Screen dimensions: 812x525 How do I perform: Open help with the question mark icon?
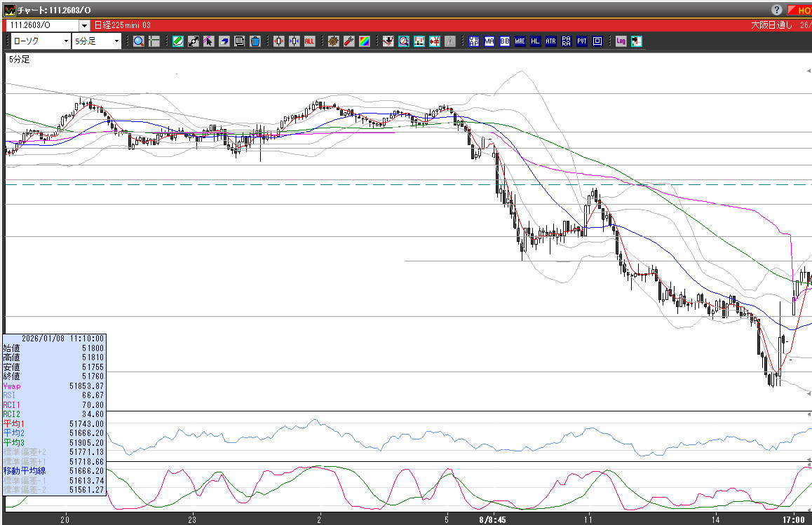[777, 10]
